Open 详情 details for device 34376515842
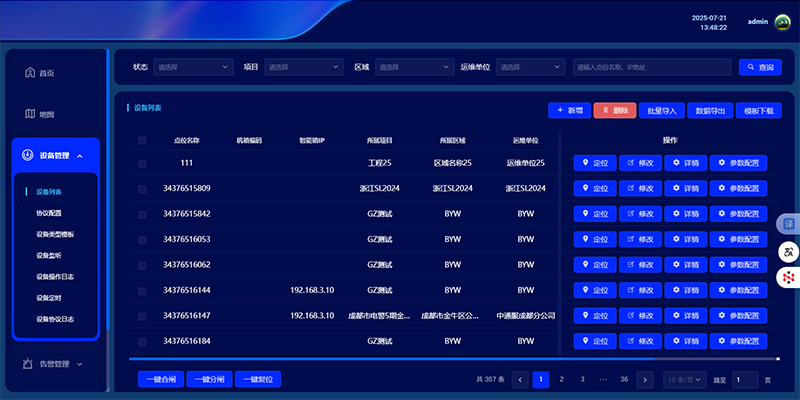Viewport: 800px width, 400px height. (x=685, y=214)
